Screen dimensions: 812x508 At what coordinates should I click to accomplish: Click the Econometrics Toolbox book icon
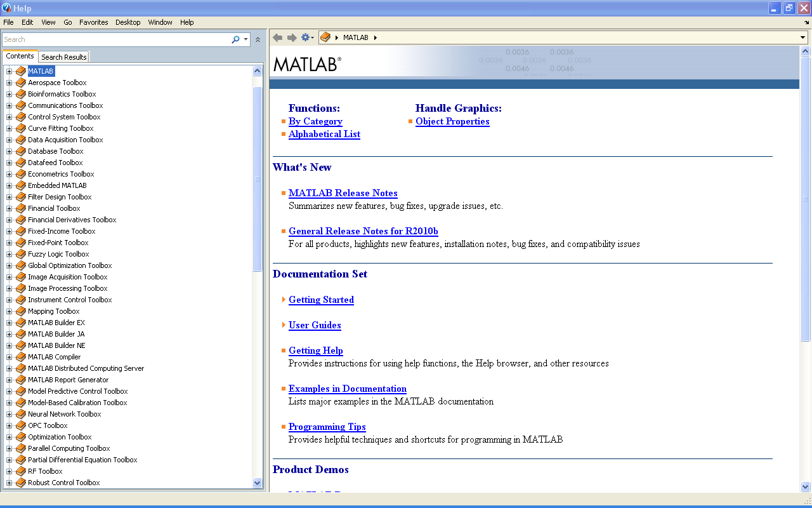tap(21, 174)
